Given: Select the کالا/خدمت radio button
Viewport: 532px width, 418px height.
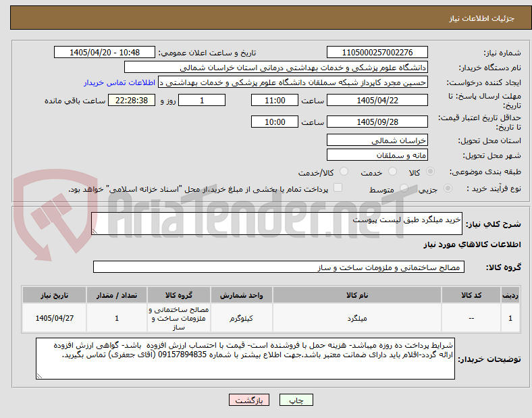Looking at the screenshot, I should pos(344,172).
